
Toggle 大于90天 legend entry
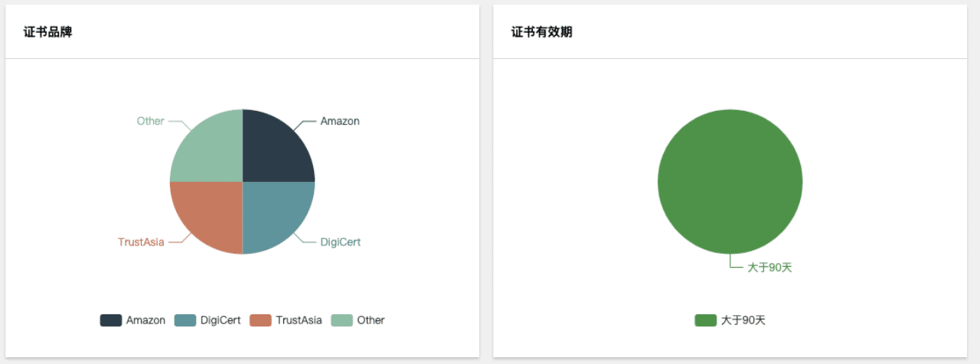tap(730, 320)
